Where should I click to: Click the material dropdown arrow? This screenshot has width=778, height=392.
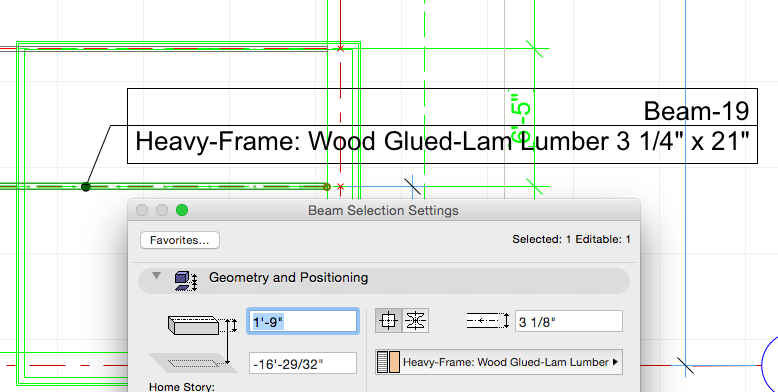615,362
